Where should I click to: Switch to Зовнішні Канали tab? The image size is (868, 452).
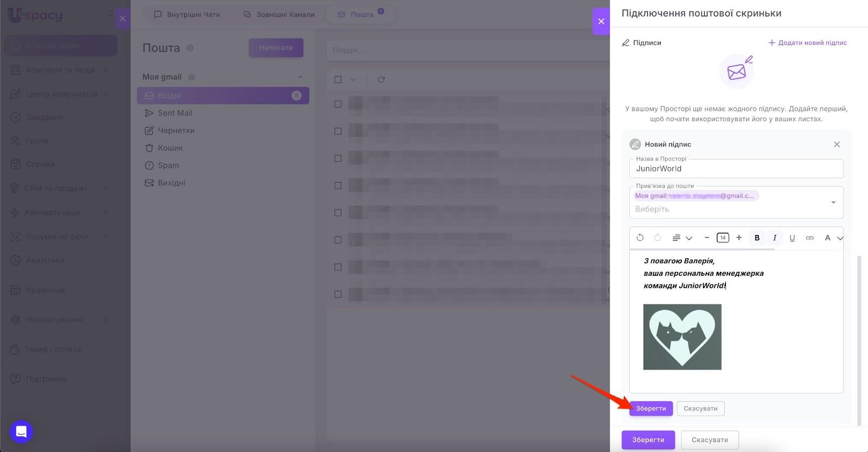[279, 15]
